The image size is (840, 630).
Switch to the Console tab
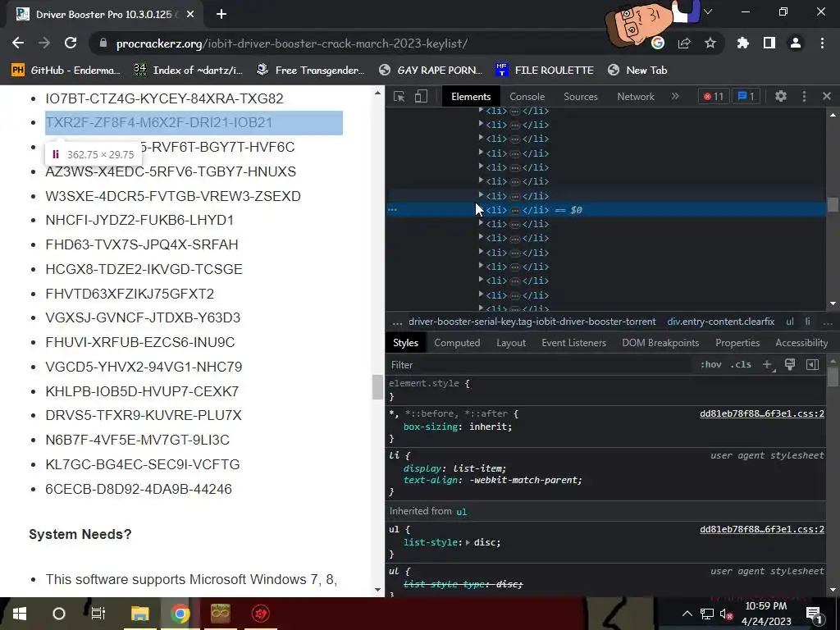click(527, 97)
